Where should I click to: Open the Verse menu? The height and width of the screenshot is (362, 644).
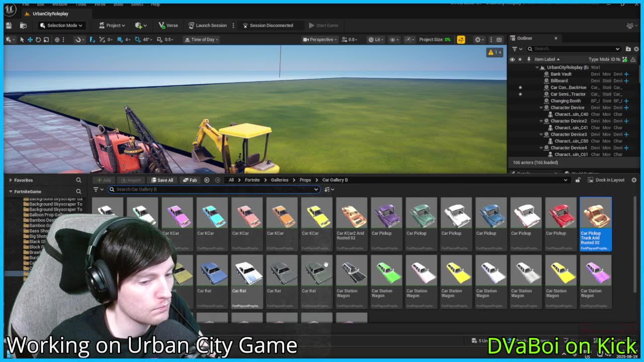(100, 4)
